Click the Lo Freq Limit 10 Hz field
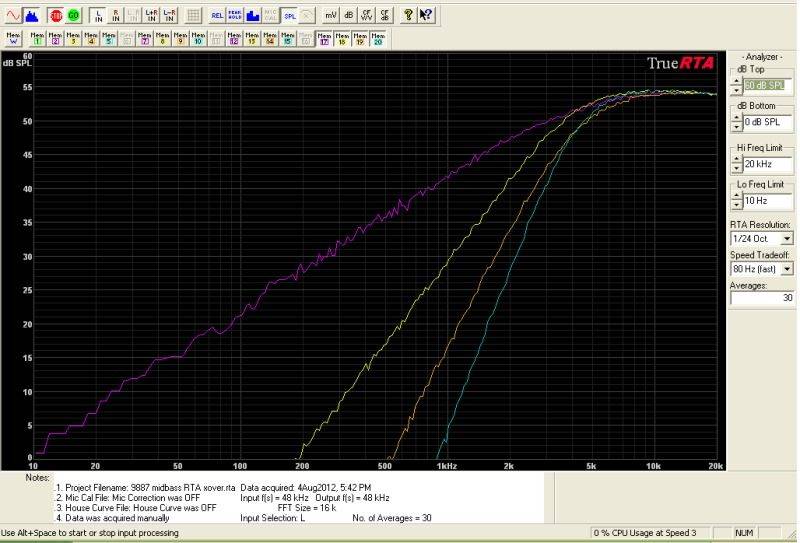 coord(767,201)
